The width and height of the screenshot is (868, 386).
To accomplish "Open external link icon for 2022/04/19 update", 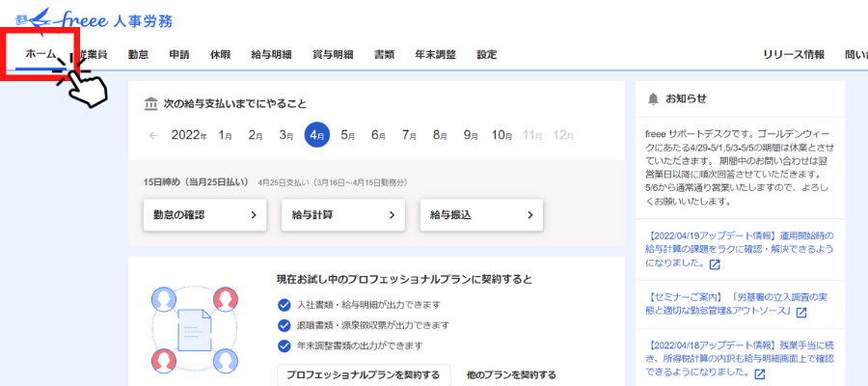I will click(x=715, y=264).
